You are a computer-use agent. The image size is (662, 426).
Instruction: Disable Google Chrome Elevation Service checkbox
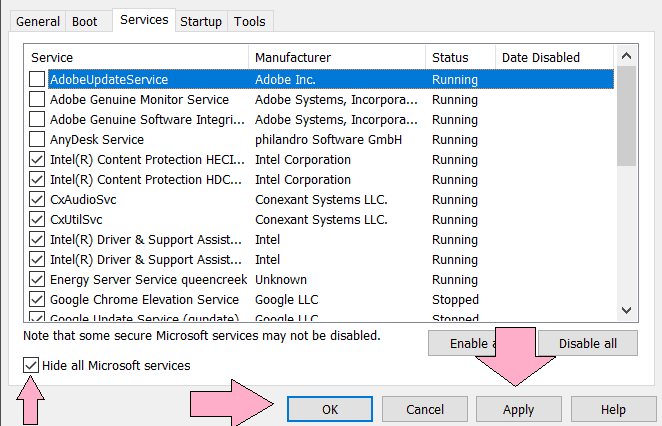point(37,299)
